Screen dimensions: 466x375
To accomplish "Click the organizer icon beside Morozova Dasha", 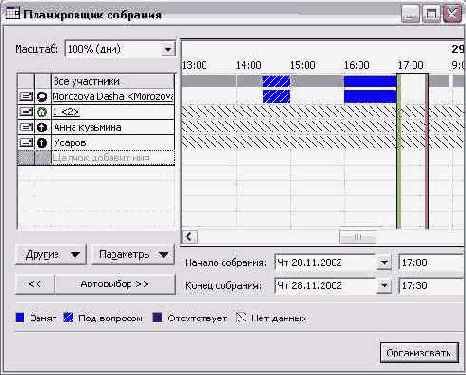I will click(42, 97).
